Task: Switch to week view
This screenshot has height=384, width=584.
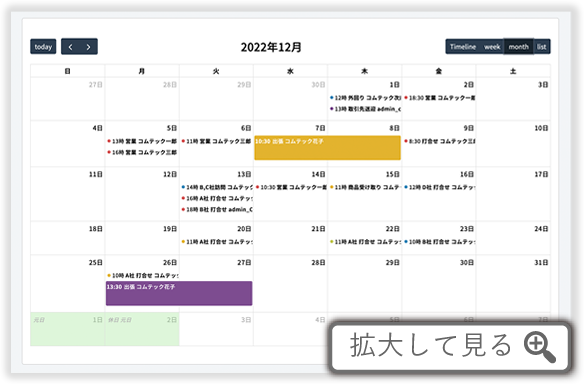Action: [492, 47]
